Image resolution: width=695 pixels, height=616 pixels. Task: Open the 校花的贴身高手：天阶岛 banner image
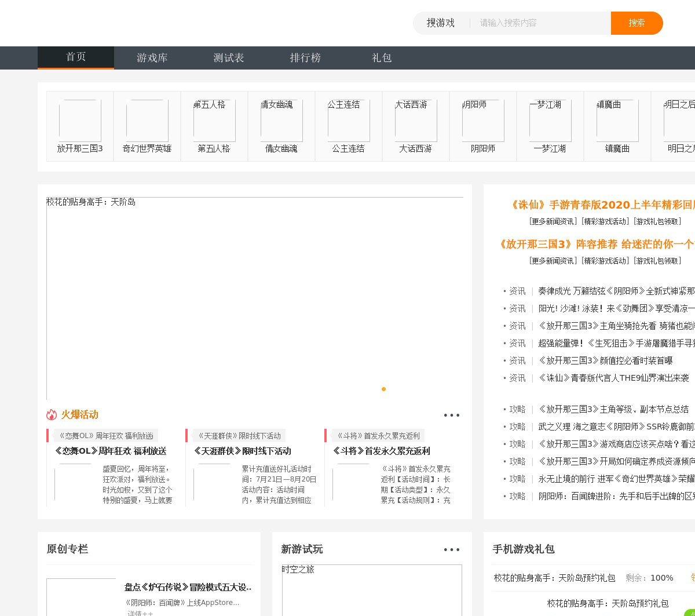[255, 298]
